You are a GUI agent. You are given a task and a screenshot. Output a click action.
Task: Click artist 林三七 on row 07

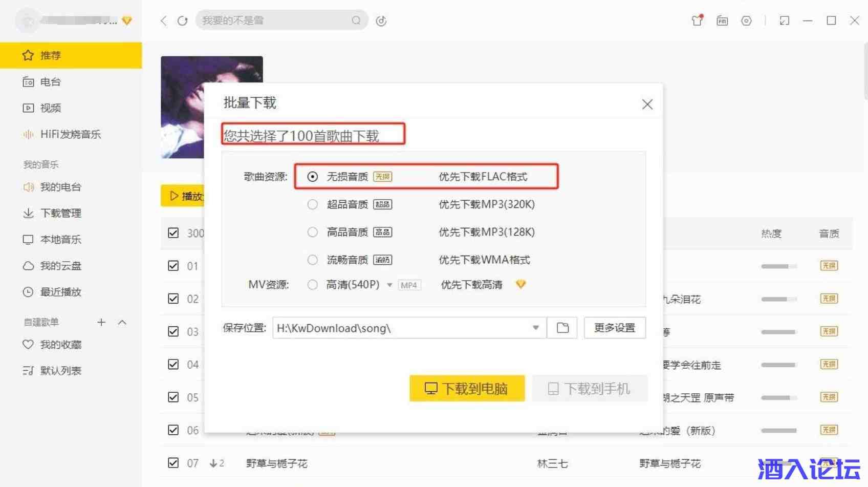(553, 463)
